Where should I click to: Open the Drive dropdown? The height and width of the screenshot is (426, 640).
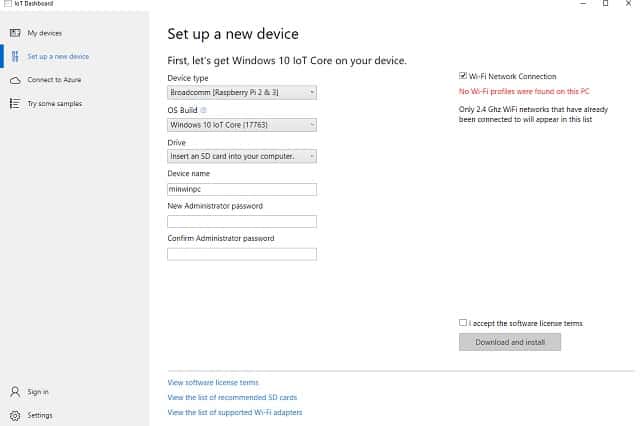[242, 156]
